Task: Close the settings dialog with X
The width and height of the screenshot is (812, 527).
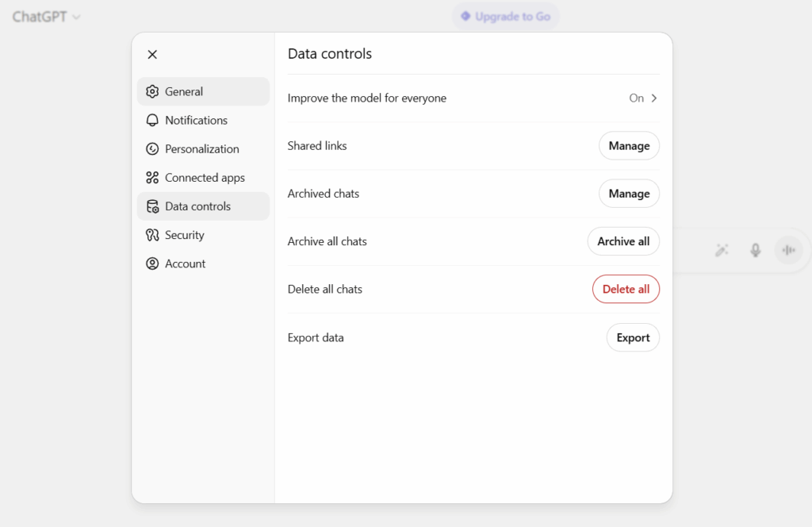Action: click(x=152, y=54)
